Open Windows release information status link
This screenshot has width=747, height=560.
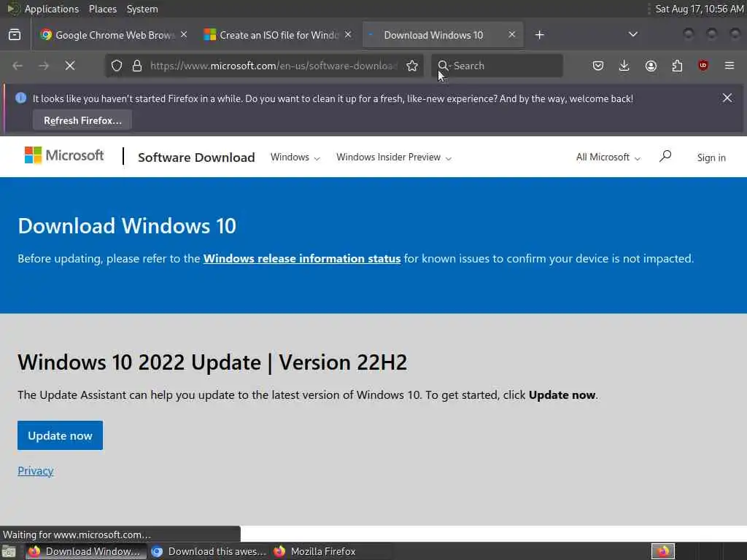[x=301, y=259]
